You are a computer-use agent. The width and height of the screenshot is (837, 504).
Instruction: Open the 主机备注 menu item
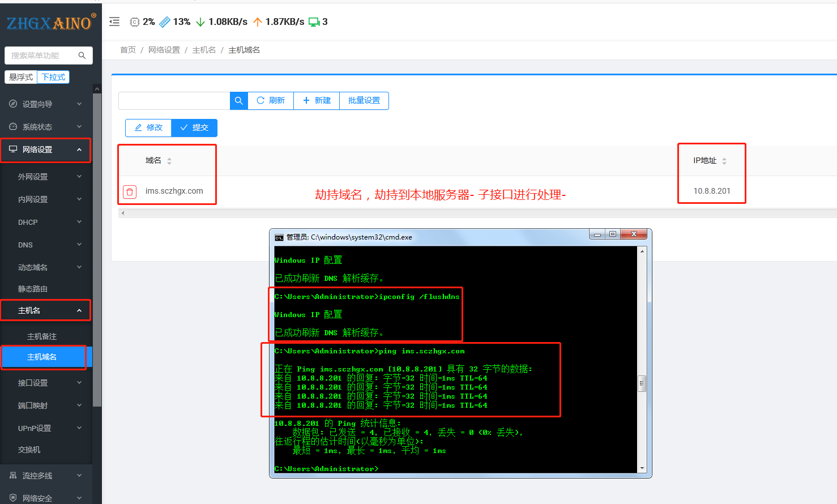(x=42, y=336)
